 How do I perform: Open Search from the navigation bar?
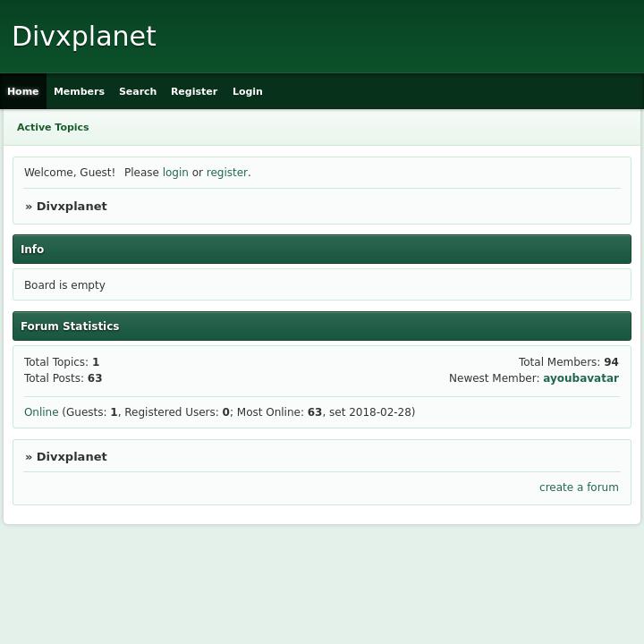coord(138,91)
